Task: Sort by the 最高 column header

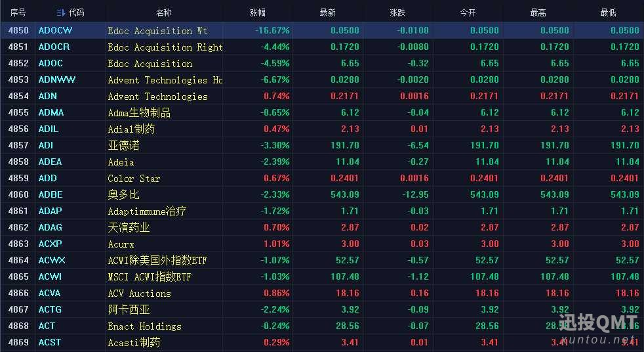Action: (x=538, y=13)
